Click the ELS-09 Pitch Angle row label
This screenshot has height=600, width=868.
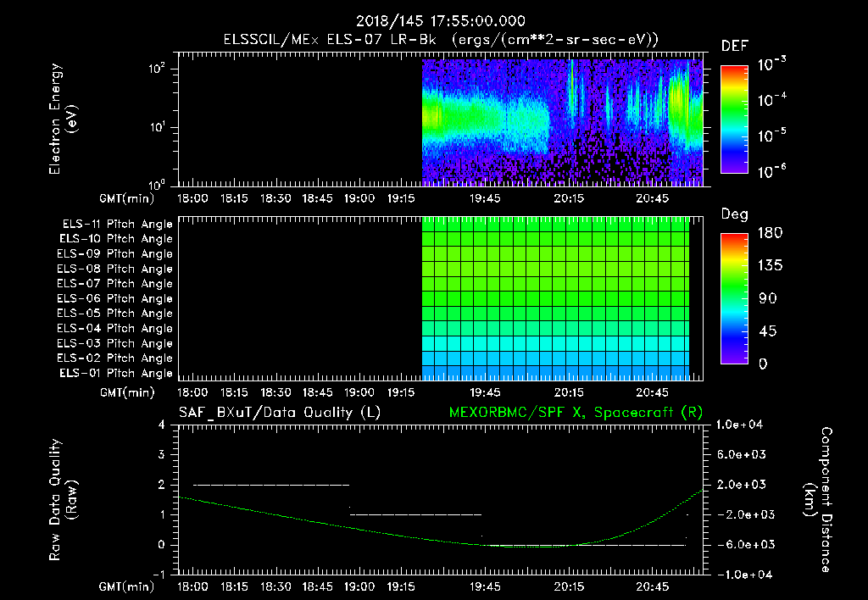[x=115, y=254]
